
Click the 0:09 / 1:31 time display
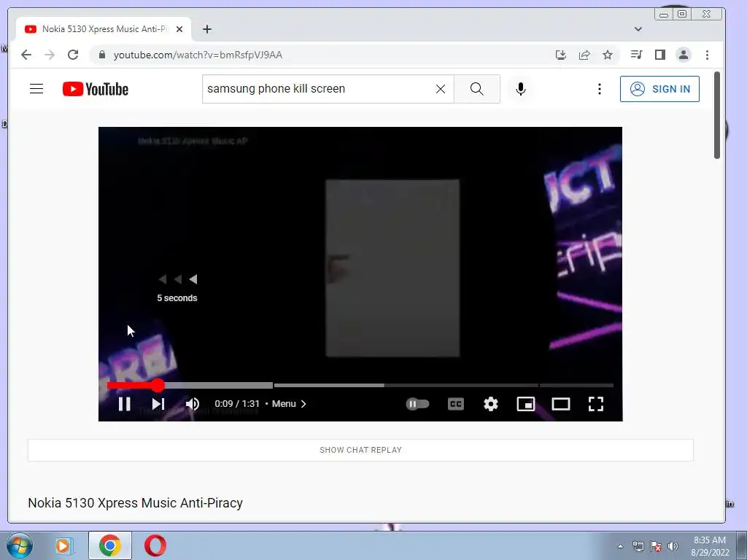(237, 404)
